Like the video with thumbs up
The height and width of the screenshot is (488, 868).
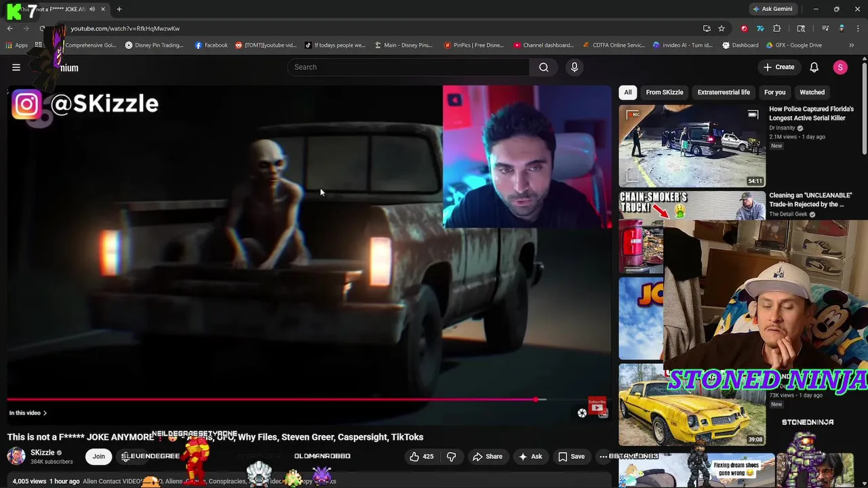421,457
